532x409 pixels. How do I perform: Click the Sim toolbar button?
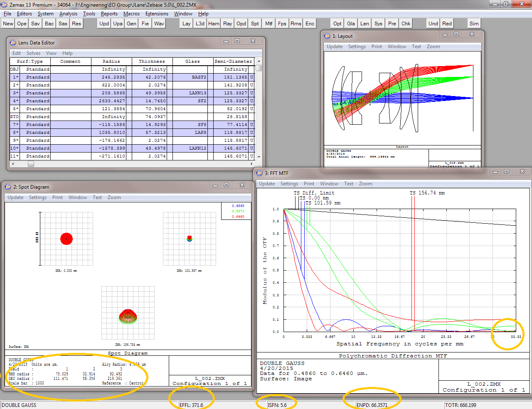coord(474,24)
